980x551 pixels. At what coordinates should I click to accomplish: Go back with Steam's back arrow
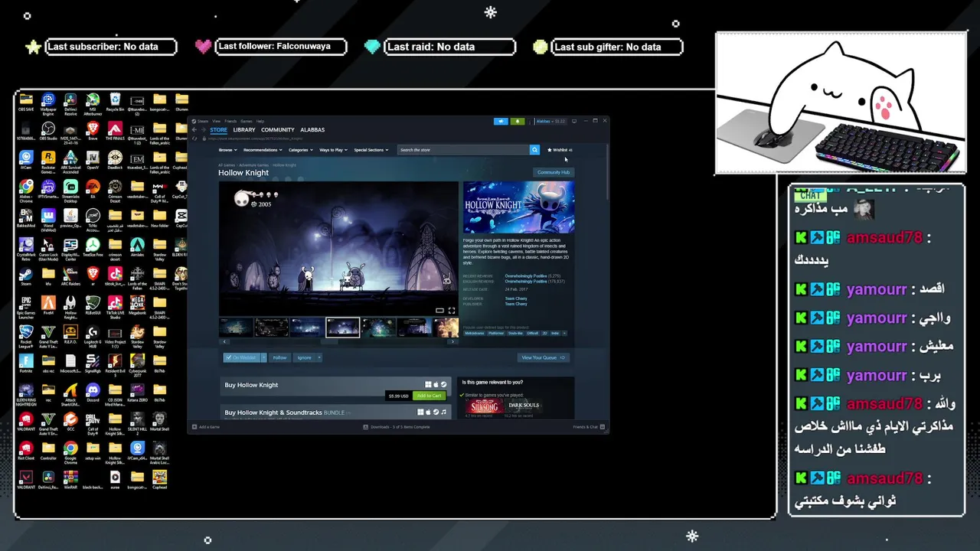point(194,129)
